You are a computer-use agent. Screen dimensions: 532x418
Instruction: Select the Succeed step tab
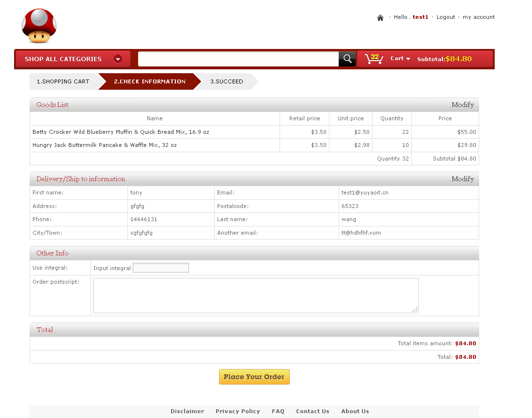(227, 81)
